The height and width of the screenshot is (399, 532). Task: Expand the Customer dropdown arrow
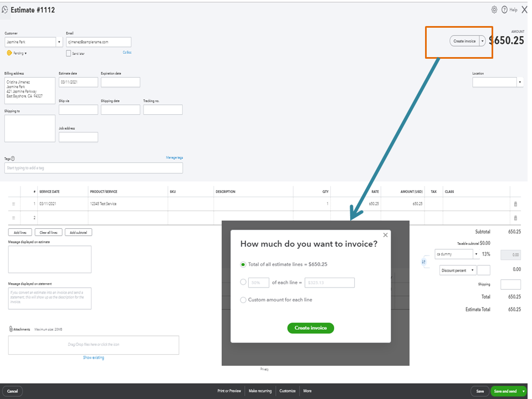pos(59,42)
